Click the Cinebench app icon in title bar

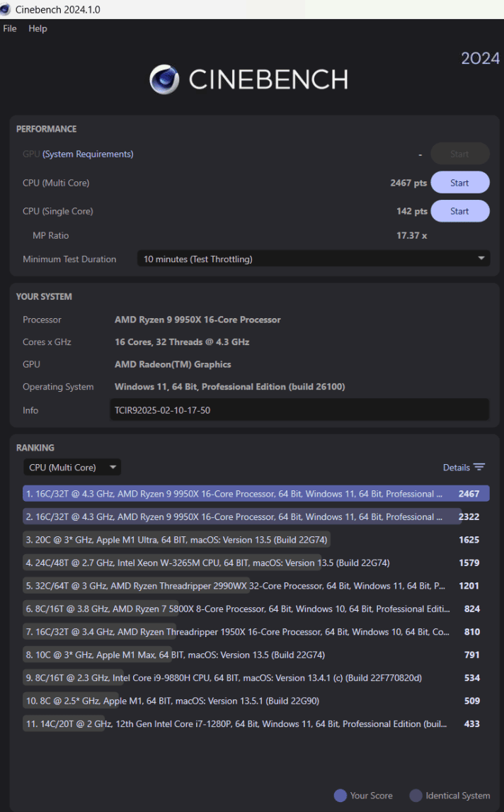[5, 9]
